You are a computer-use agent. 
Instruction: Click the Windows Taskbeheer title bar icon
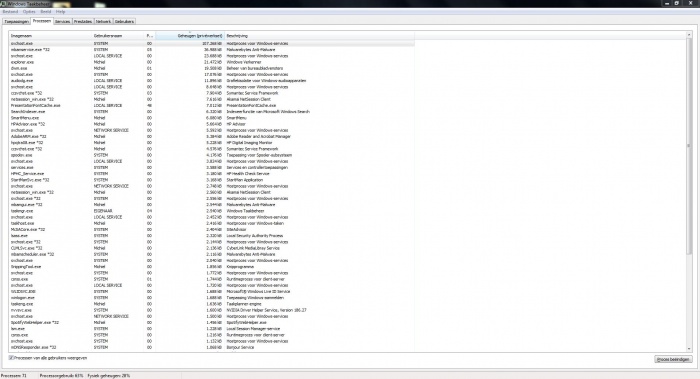(x=3, y=4)
